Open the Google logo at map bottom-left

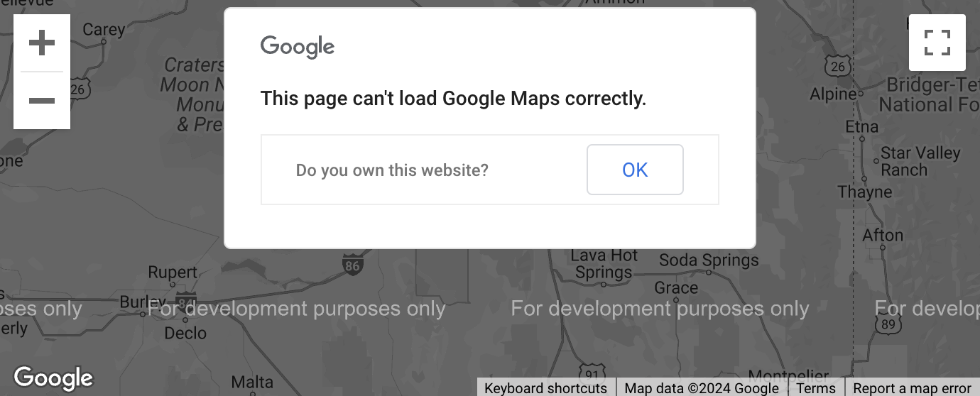point(54,378)
